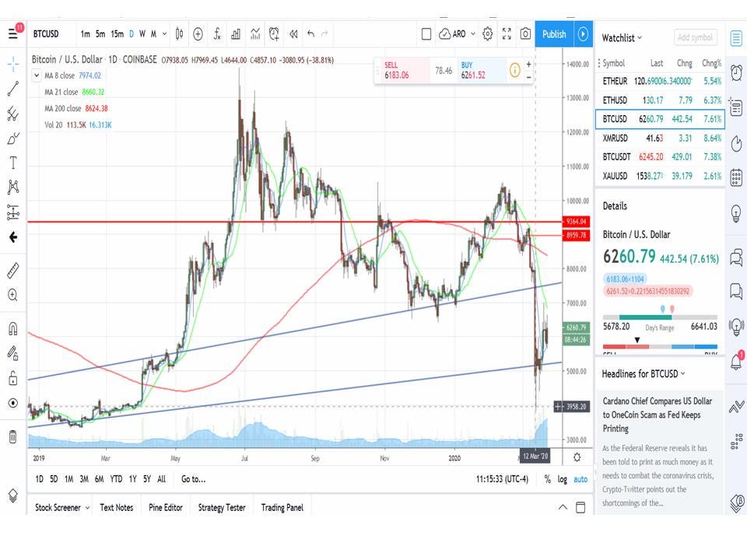Select the crosshair cursor tool
747x560 pixels.
(x=13, y=64)
